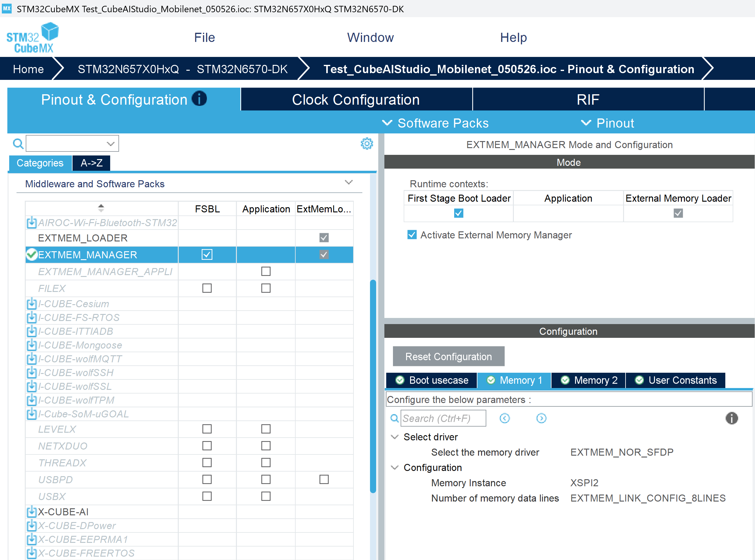The height and width of the screenshot is (560, 755).
Task: Open the Software Packs dropdown
Action: 435,123
